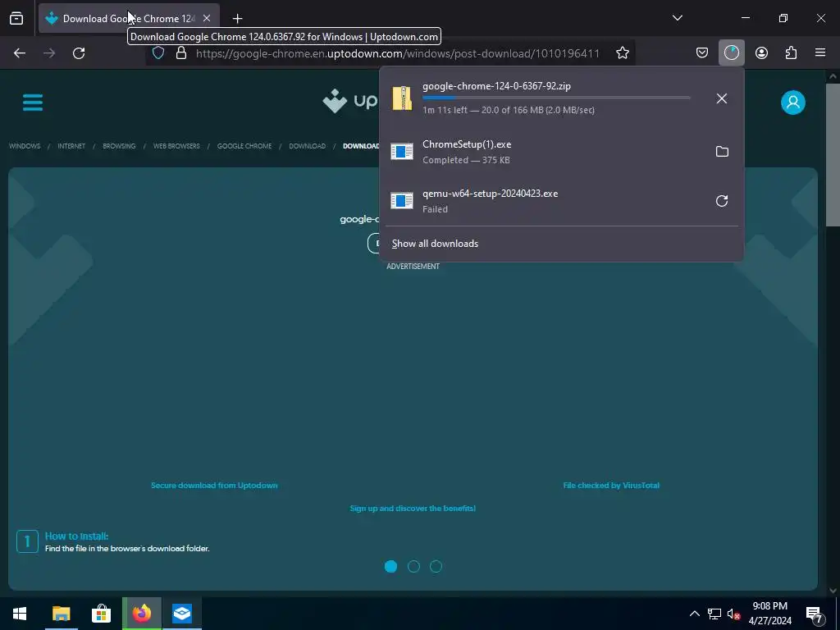Viewport: 840px width, 630px height.
Task: Open the Windows Start menu
Action: [20, 614]
